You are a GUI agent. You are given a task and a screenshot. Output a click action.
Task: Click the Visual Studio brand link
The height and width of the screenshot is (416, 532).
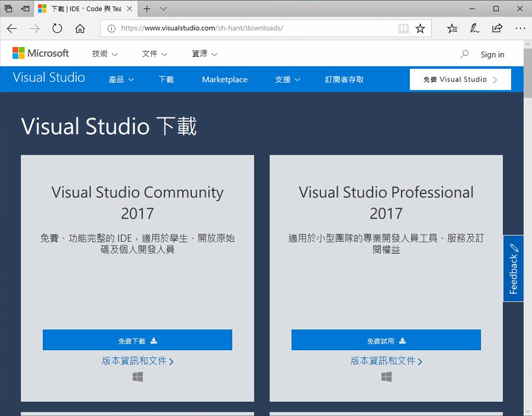coord(49,77)
